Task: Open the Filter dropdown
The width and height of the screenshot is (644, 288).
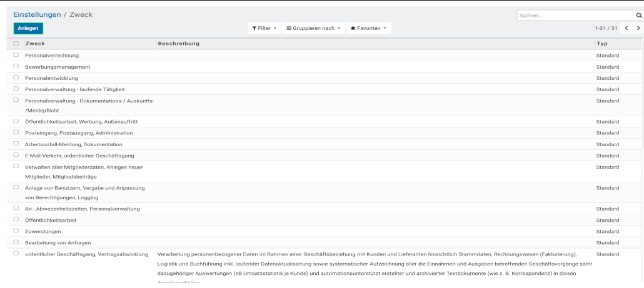Action: (264, 28)
